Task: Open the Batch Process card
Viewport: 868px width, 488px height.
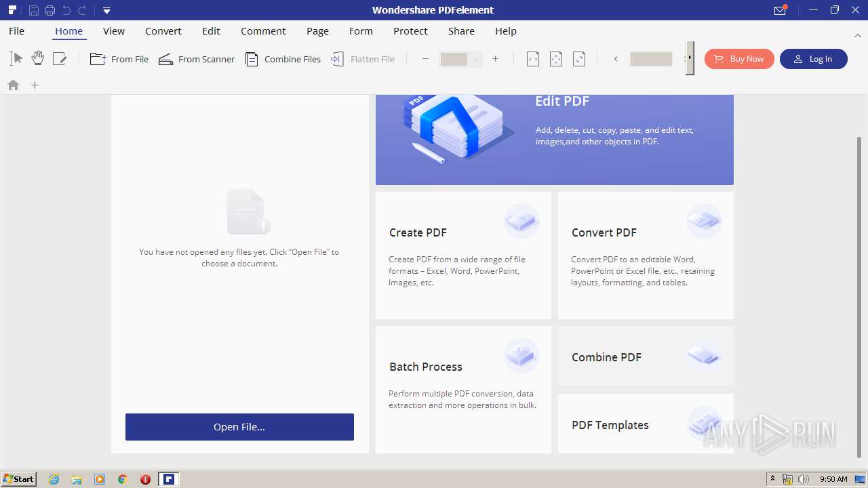Action: click(x=463, y=390)
